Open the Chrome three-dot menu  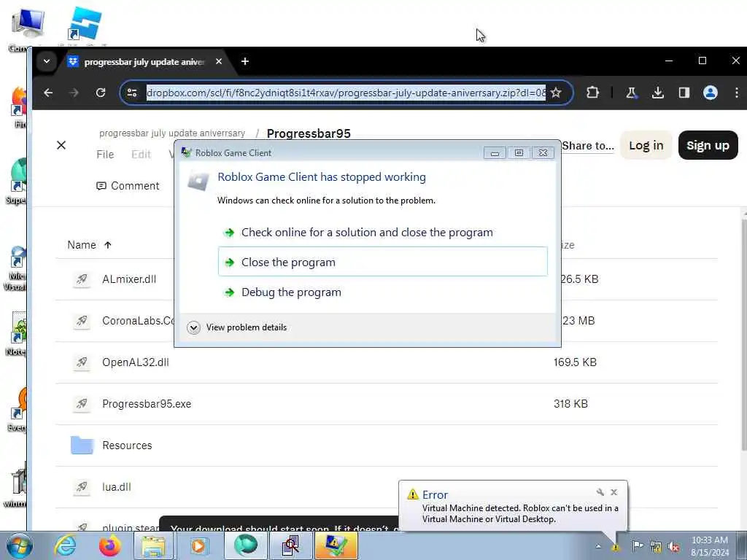737,93
